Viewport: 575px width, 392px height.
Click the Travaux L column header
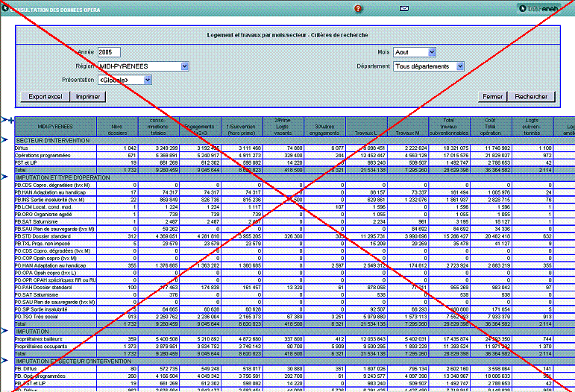366,127
